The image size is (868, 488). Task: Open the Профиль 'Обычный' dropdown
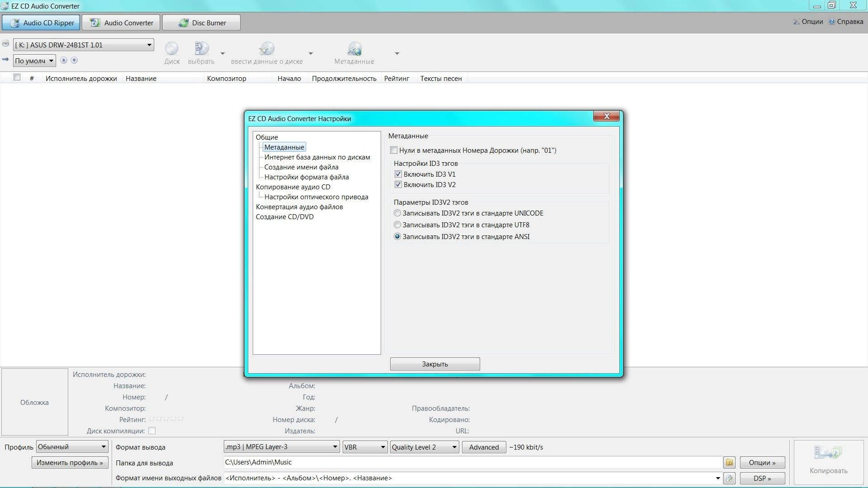tap(72, 447)
